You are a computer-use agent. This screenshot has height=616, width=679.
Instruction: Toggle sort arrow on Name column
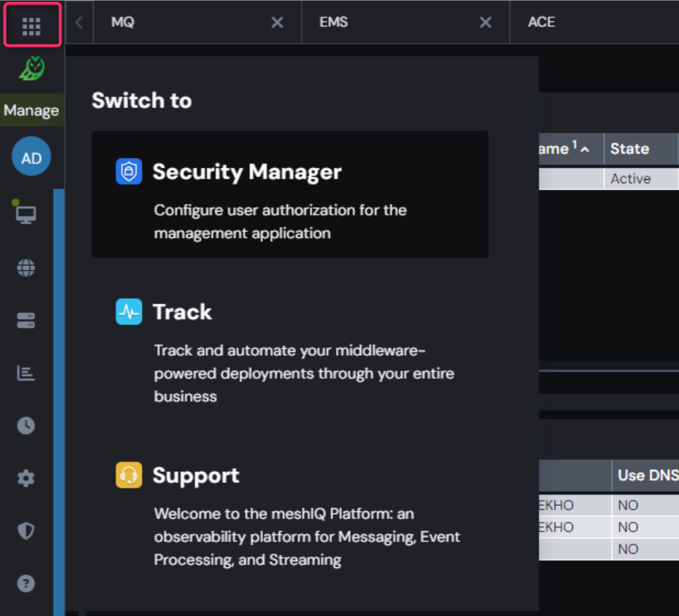(585, 150)
